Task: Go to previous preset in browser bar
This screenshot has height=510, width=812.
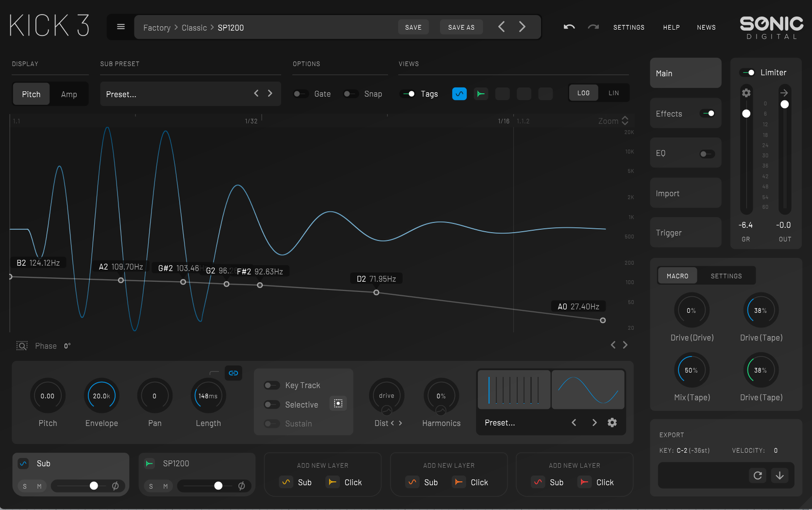Action: click(502, 27)
